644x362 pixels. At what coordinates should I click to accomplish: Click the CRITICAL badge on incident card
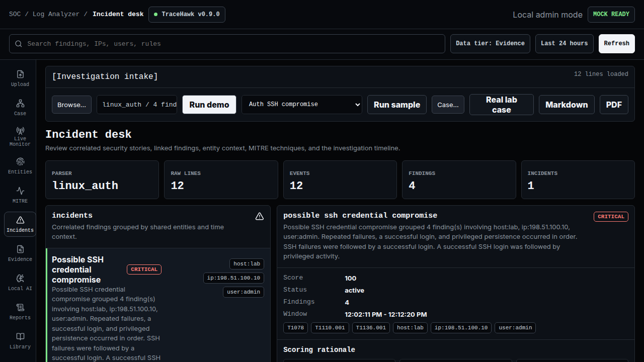pyautogui.click(x=144, y=269)
